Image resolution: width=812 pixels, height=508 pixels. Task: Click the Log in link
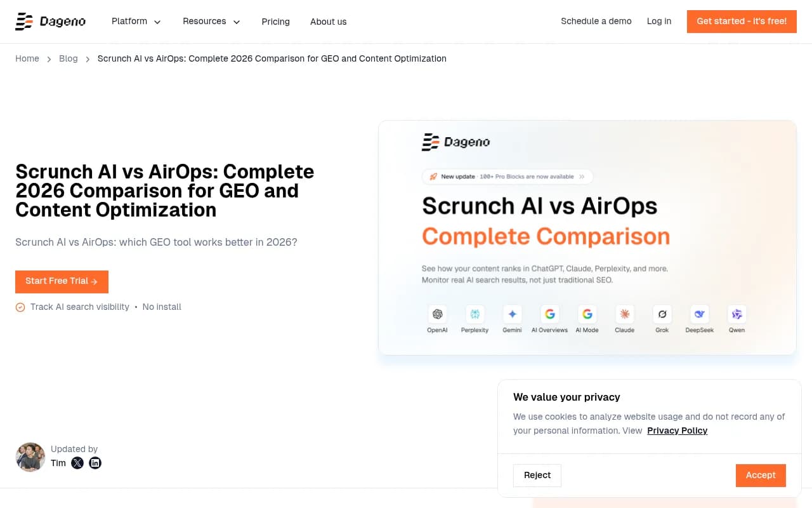659,21
